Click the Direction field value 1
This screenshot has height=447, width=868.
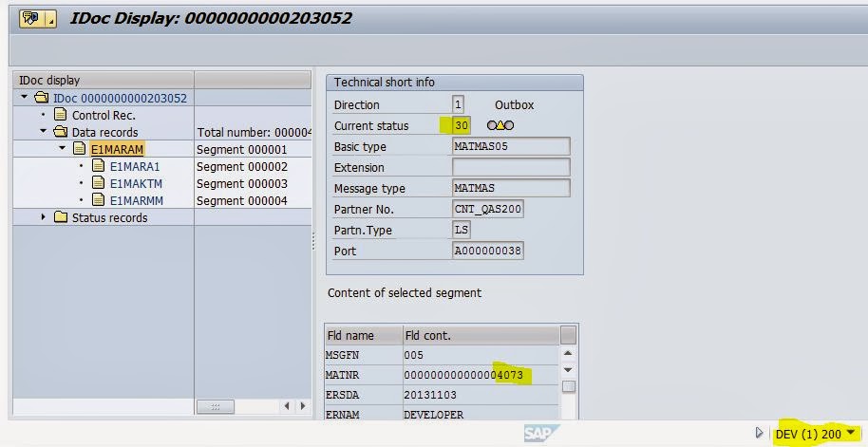click(x=458, y=104)
